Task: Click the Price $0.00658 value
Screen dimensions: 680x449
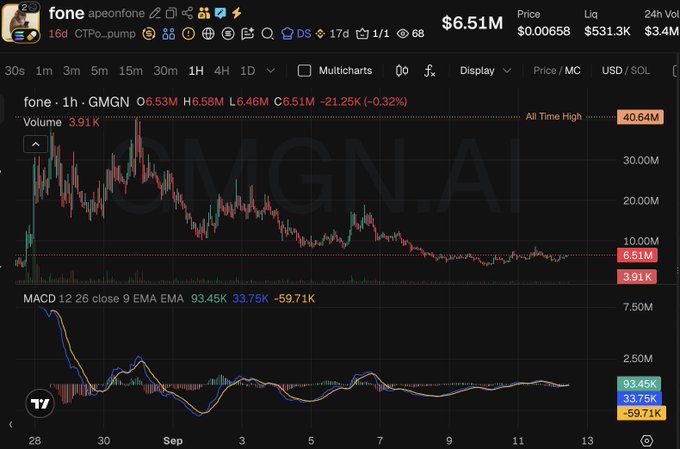Action: pyautogui.click(x=543, y=31)
